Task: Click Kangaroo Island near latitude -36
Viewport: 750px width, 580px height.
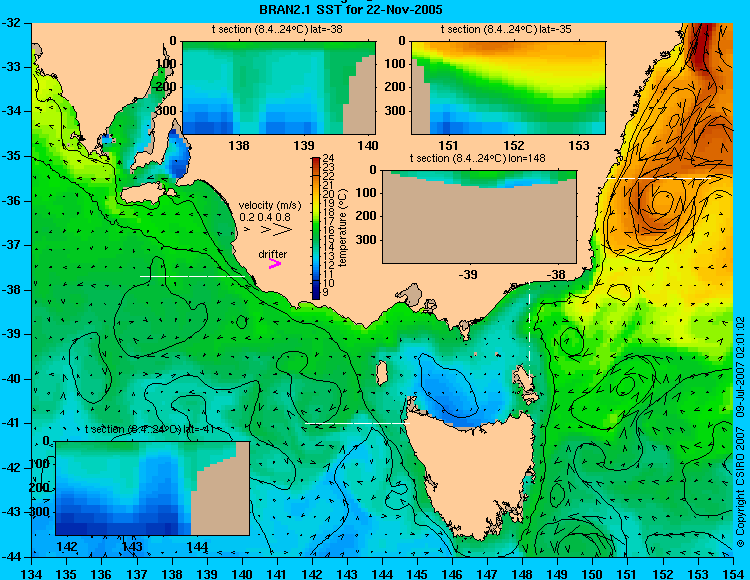Action: [x=143, y=193]
